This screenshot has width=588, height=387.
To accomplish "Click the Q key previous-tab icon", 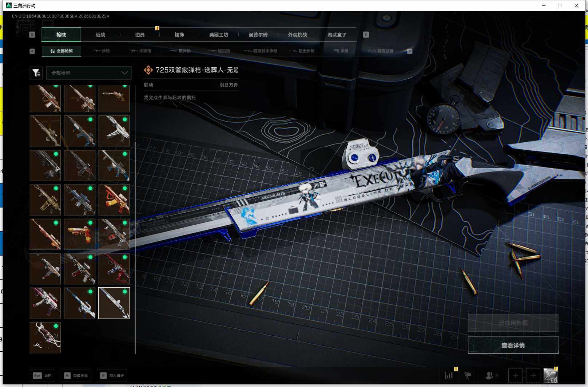I will [32, 35].
